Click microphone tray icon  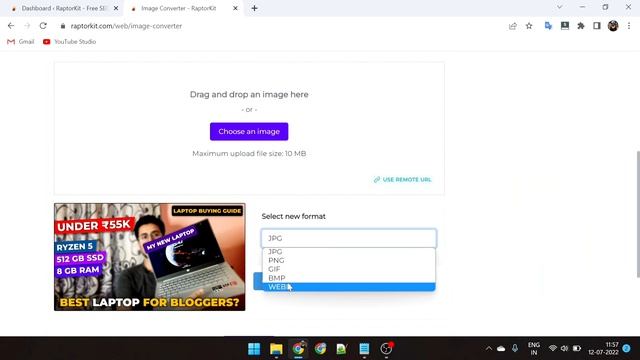(515, 348)
